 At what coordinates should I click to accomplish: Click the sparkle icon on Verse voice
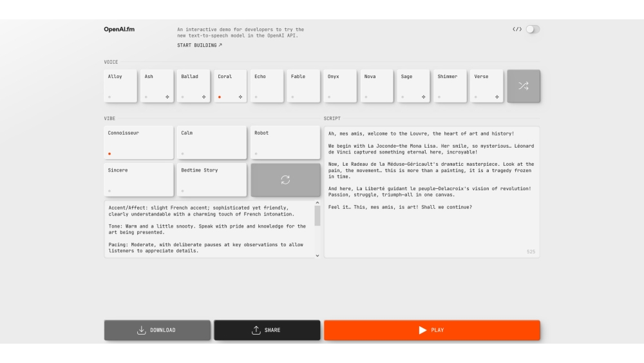tap(497, 97)
